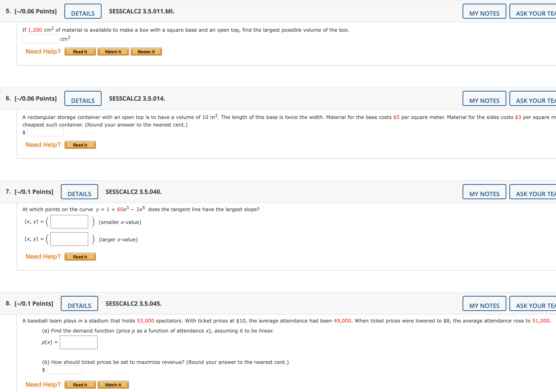Viewport: 556px width, 392px height.
Task: Click the p(x) demand function field
Action: 79,342
